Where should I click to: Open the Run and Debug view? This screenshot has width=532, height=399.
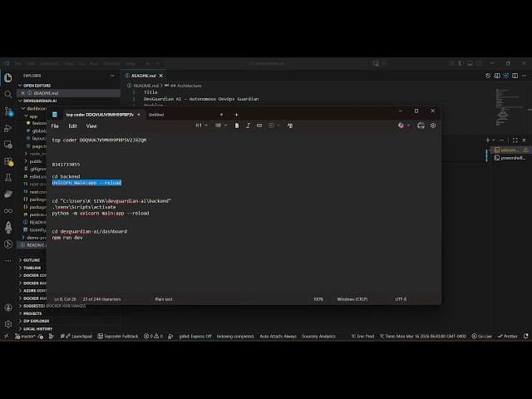[8, 128]
